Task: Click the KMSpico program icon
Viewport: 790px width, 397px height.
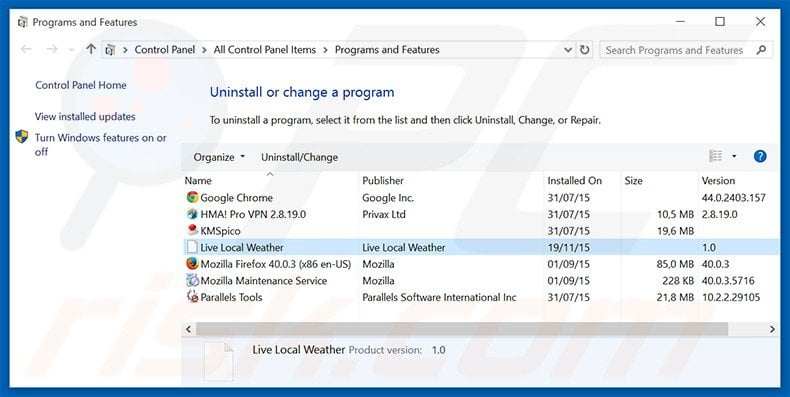Action: 192,231
